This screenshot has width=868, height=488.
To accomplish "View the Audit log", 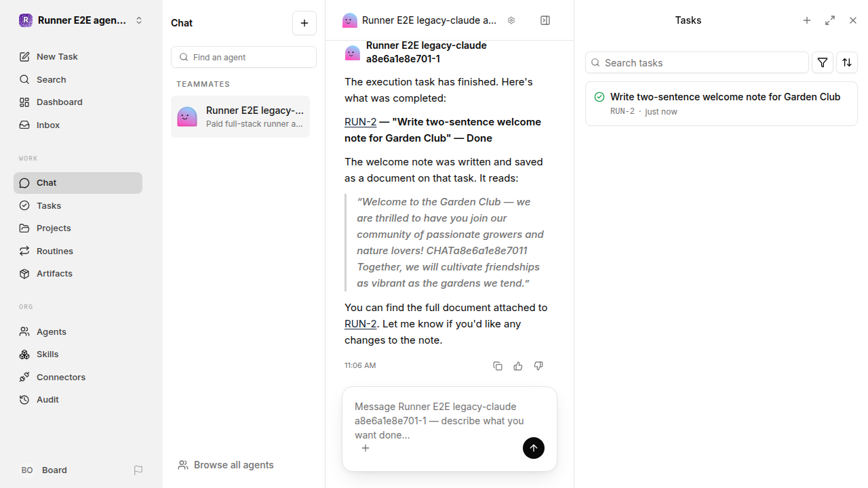I will pos(78,400).
